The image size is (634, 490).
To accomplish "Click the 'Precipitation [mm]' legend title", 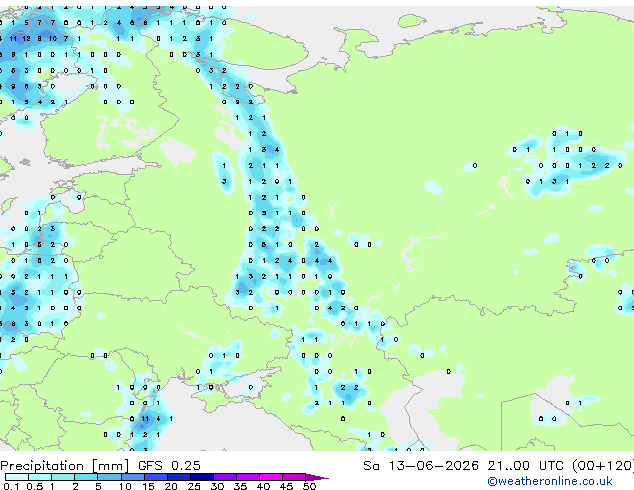I will (x=65, y=466).
